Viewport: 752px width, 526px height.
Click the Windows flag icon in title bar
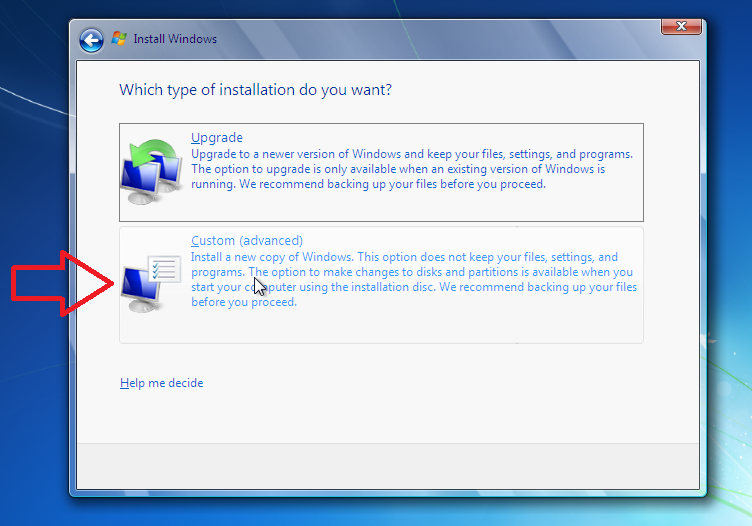point(119,38)
